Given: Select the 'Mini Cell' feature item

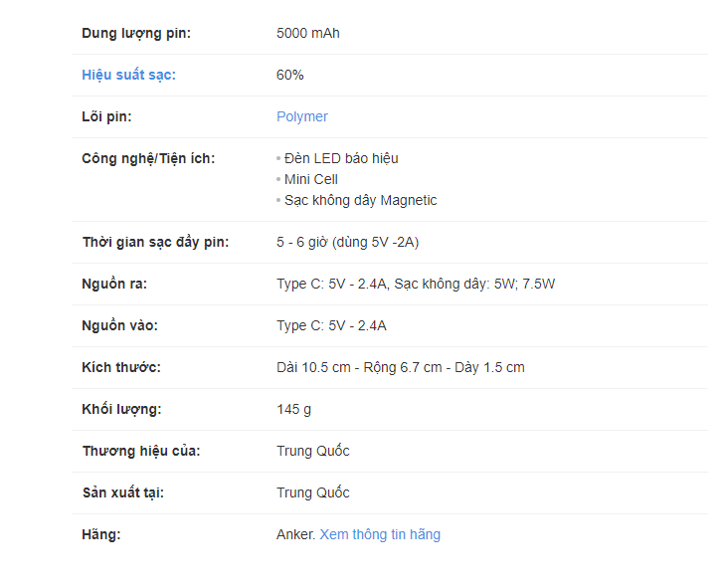Looking at the screenshot, I should tap(310, 179).
